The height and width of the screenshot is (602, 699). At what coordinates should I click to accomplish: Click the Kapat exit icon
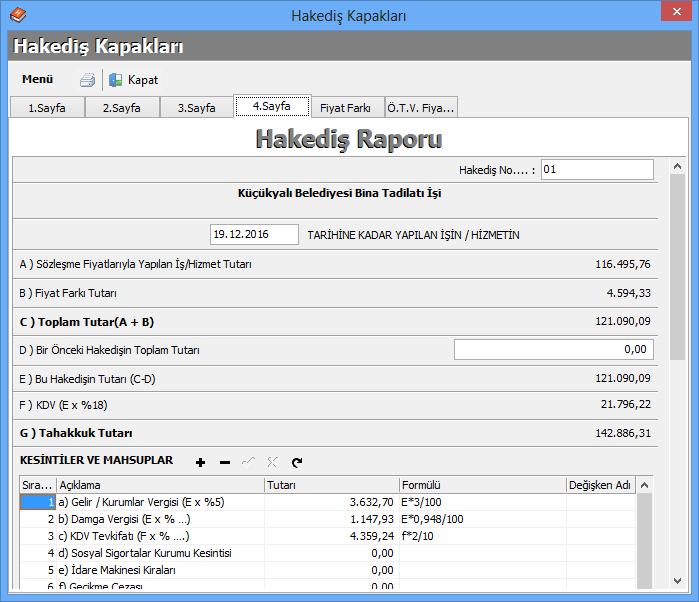point(116,80)
